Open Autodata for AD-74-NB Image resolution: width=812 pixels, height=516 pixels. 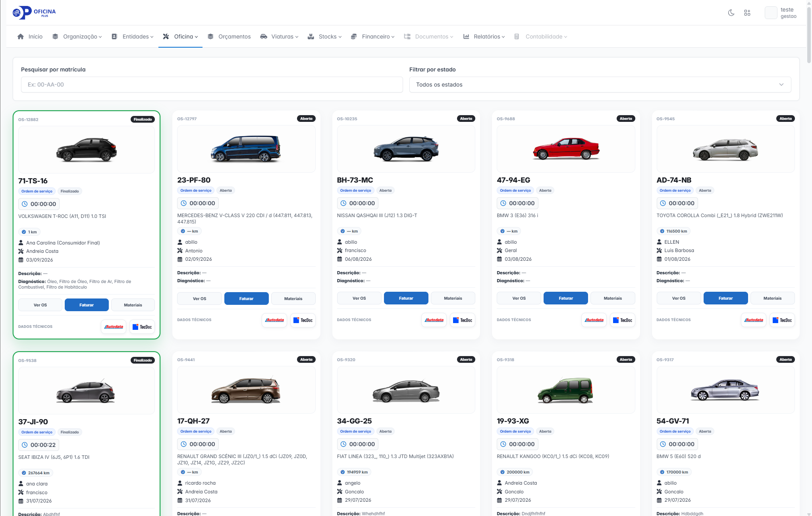coord(754,320)
